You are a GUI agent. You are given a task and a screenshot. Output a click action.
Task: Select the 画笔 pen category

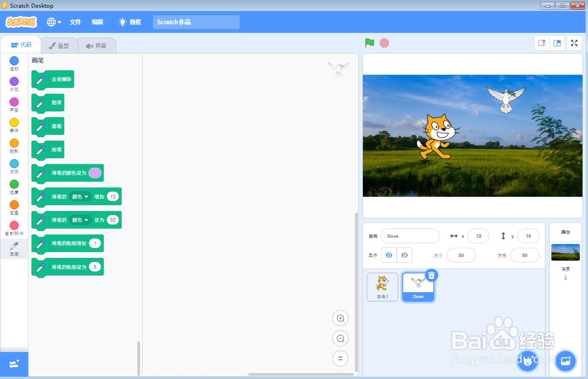(14, 249)
